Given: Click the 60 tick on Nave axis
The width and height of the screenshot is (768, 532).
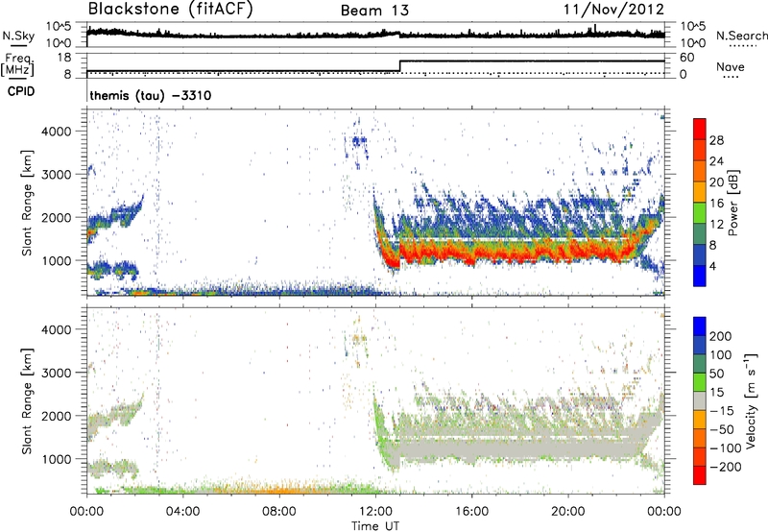Looking at the screenshot, I should tap(686, 58).
